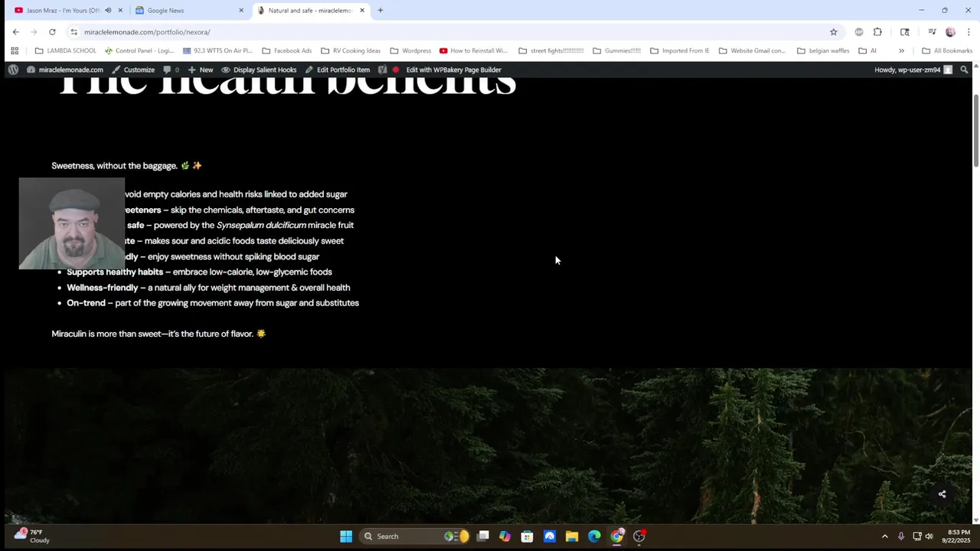Click the taskbar Search box

[x=414, y=536]
